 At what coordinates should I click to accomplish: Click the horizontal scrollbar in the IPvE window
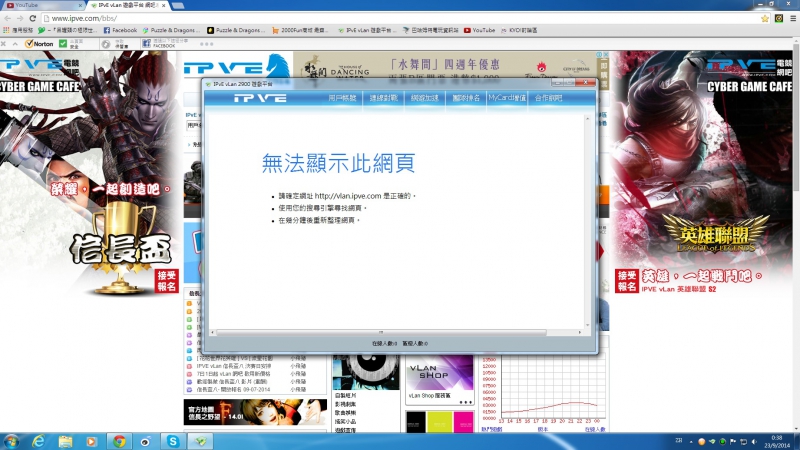(x=381, y=333)
